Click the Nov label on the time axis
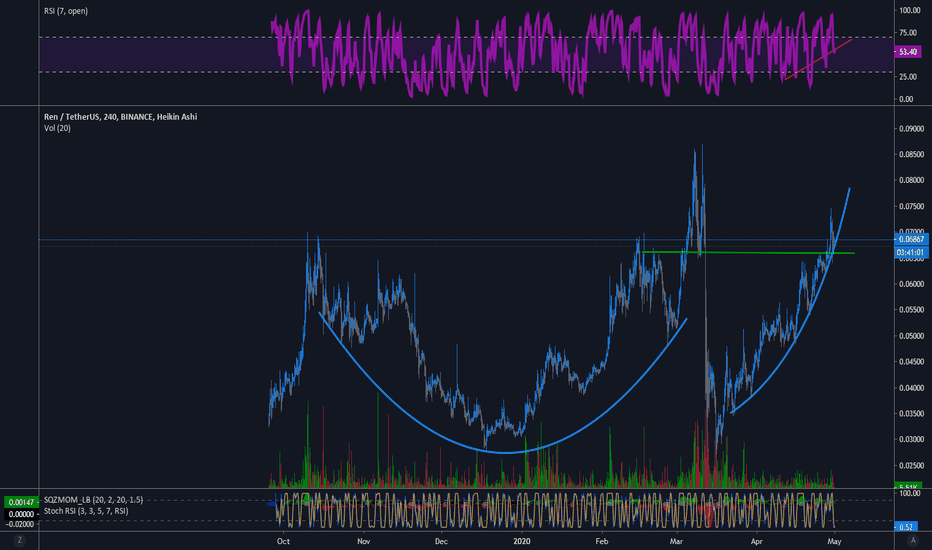 coord(364,541)
